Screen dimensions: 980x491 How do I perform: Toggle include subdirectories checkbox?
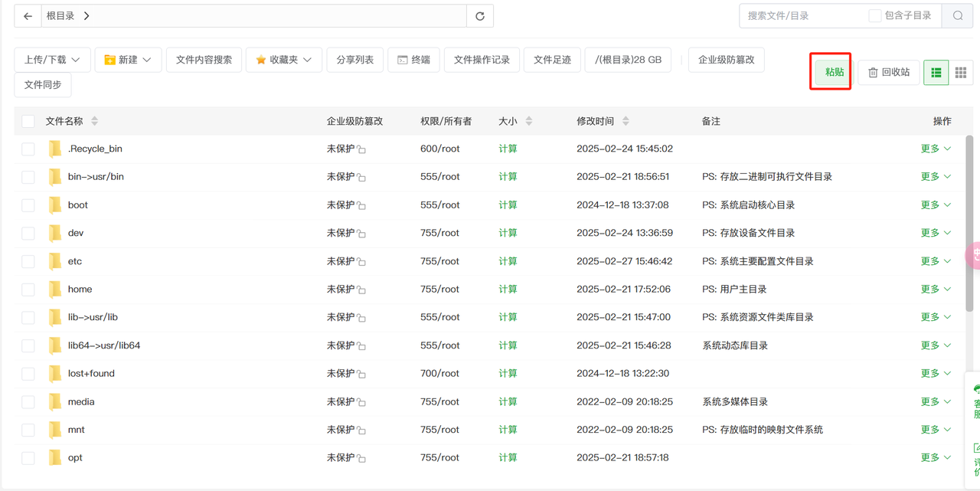(874, 15)
